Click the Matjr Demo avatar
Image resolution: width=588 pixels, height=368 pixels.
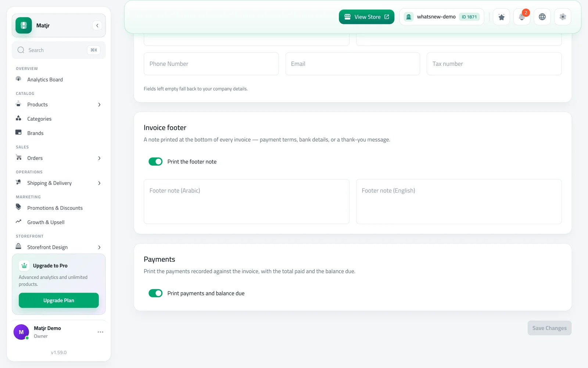coord(21,332)
